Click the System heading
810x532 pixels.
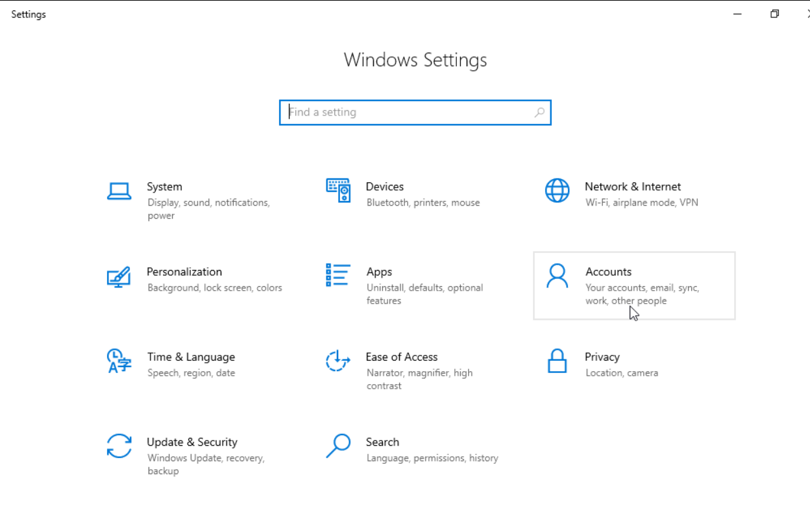(164, 187)
